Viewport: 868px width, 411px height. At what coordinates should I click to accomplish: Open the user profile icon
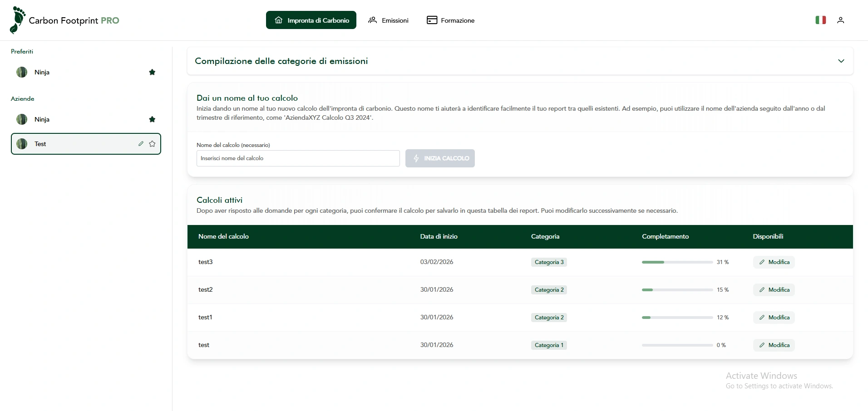[840, 20]
